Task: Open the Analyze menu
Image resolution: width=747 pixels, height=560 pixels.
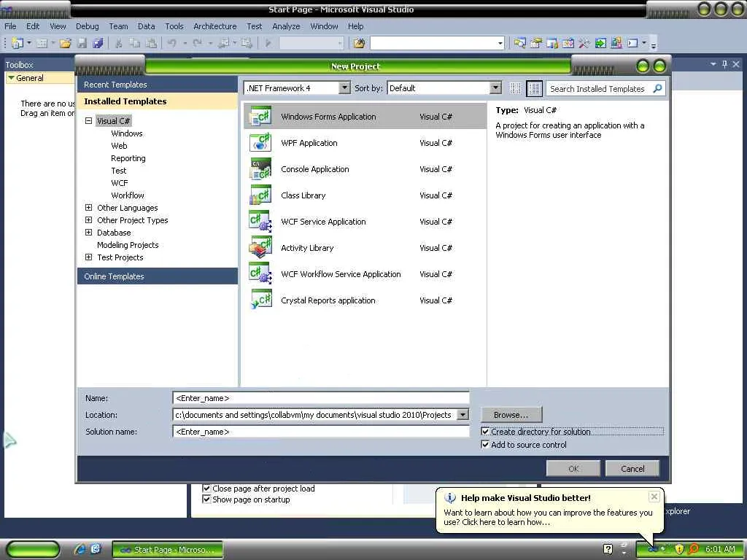Action: click(286, 26)
